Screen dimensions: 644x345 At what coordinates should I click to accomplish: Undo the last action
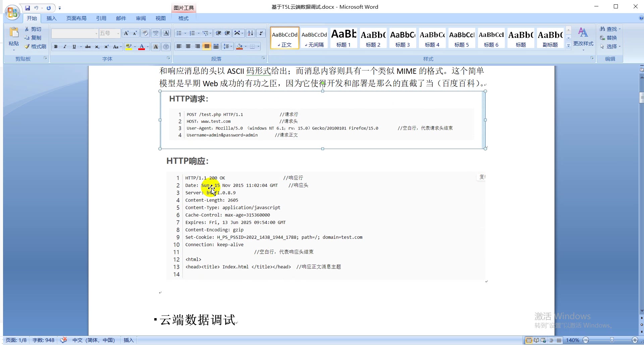point(36,8)
